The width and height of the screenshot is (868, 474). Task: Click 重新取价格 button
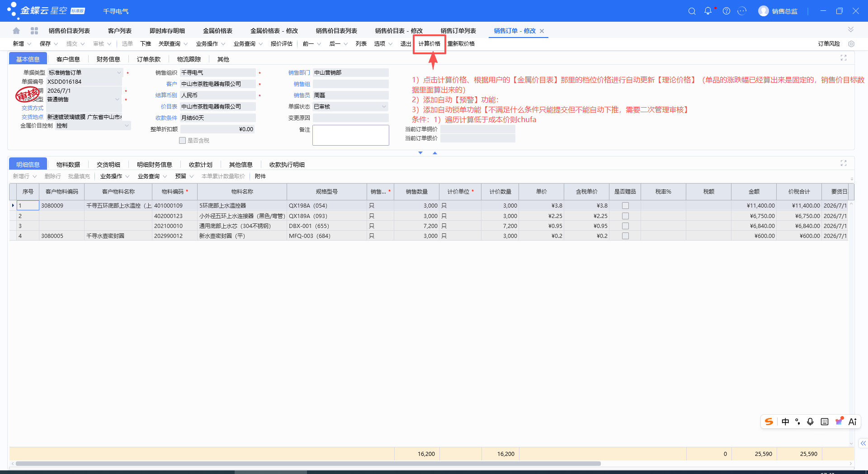(461, 44)
